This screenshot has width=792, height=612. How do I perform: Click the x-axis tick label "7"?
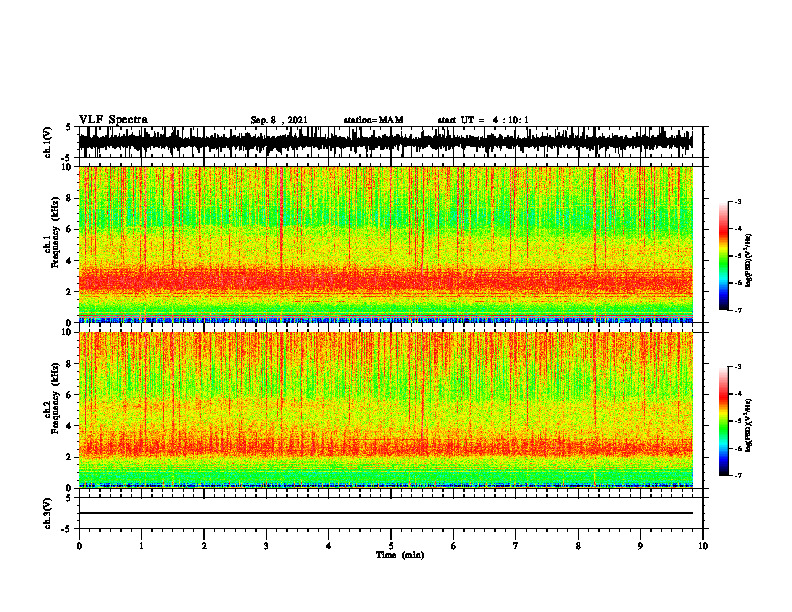[x=516, y=546]
